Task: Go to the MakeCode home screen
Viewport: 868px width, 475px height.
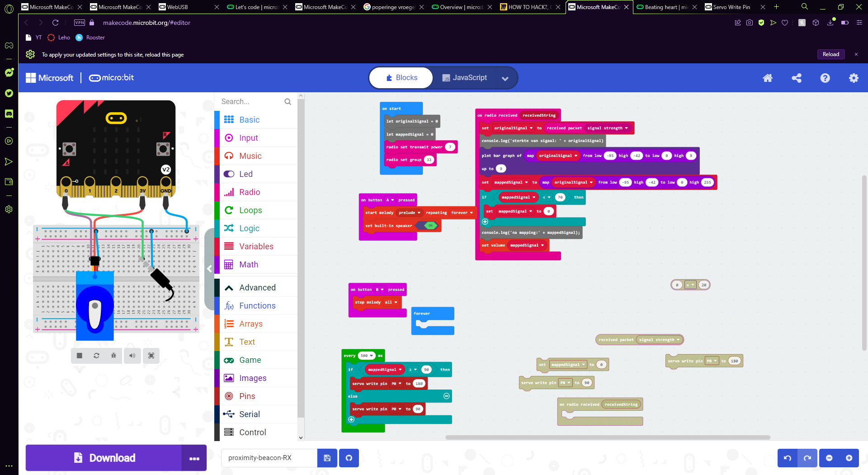Action: (x=767, y=78)
